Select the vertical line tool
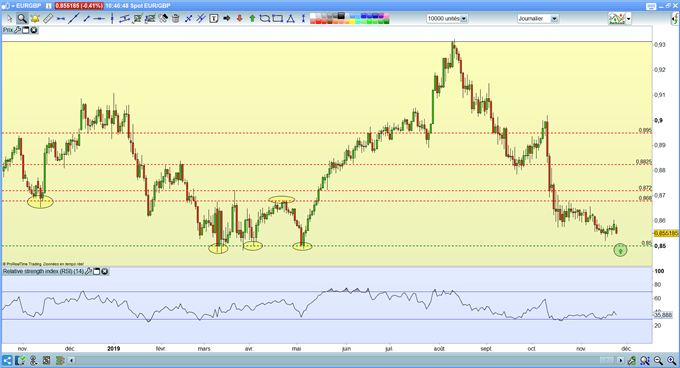 (x=112, y=19)
